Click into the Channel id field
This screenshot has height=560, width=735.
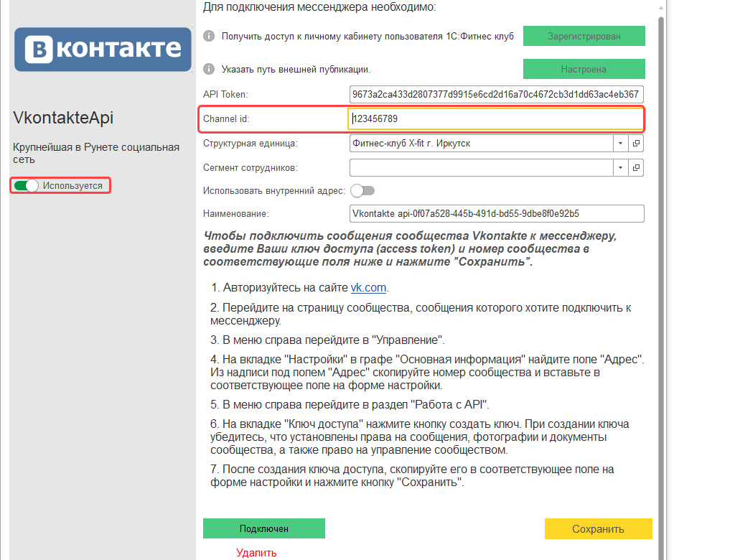(496, 118)
